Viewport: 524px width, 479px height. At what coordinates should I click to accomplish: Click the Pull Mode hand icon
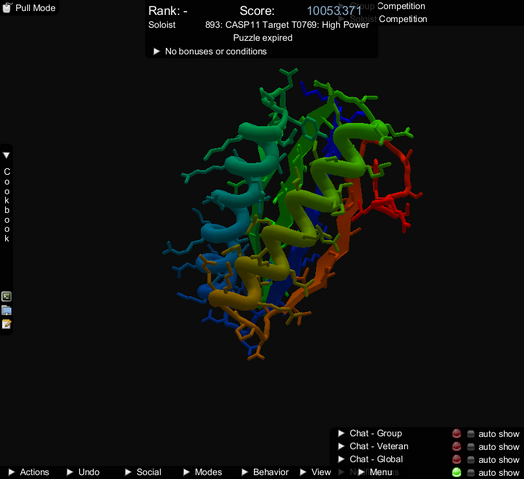pos(7,7)
